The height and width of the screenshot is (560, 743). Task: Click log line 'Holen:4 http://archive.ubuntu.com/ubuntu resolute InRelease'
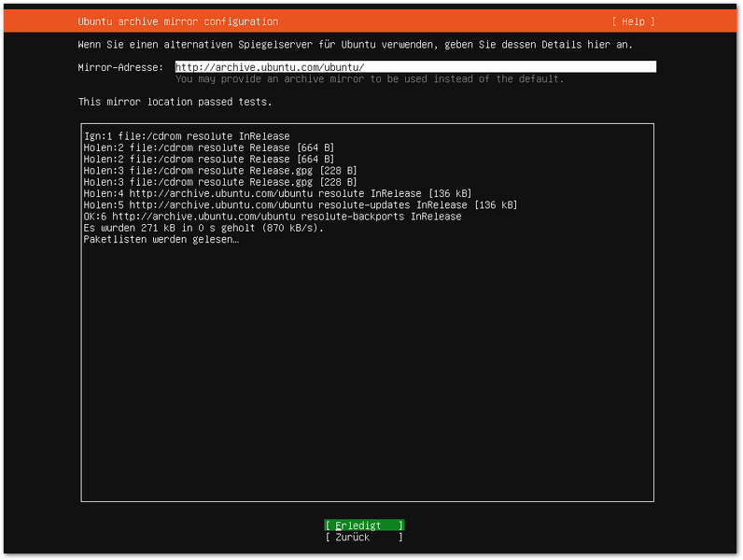[x=277, y=193]
